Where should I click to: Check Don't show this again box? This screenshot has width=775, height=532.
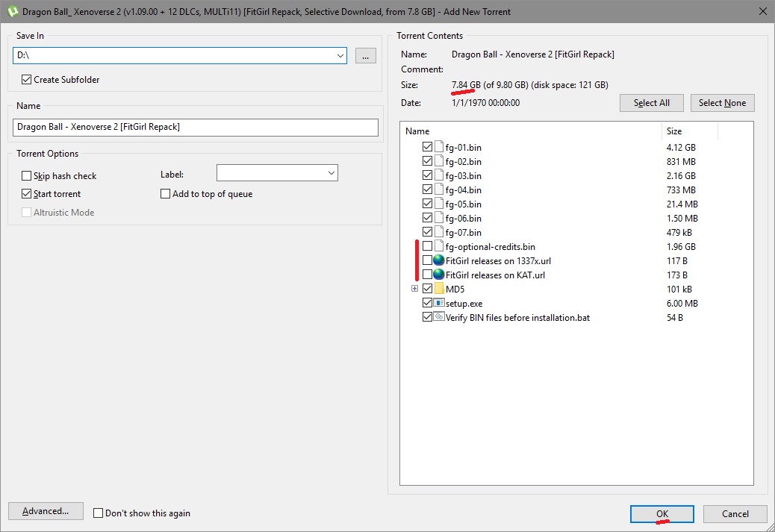tap(99, 513)
